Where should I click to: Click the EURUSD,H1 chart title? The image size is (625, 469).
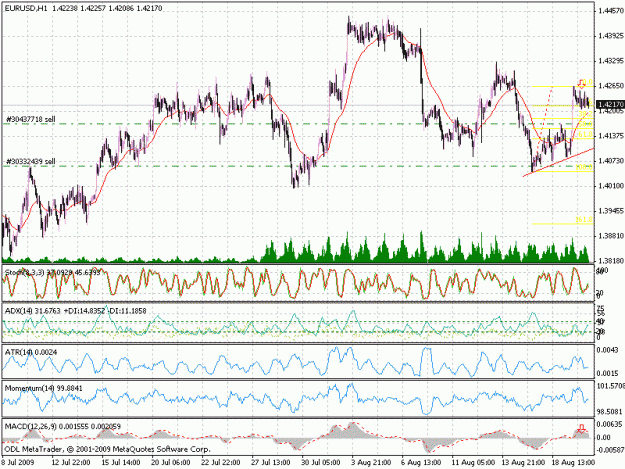point(25,8)
